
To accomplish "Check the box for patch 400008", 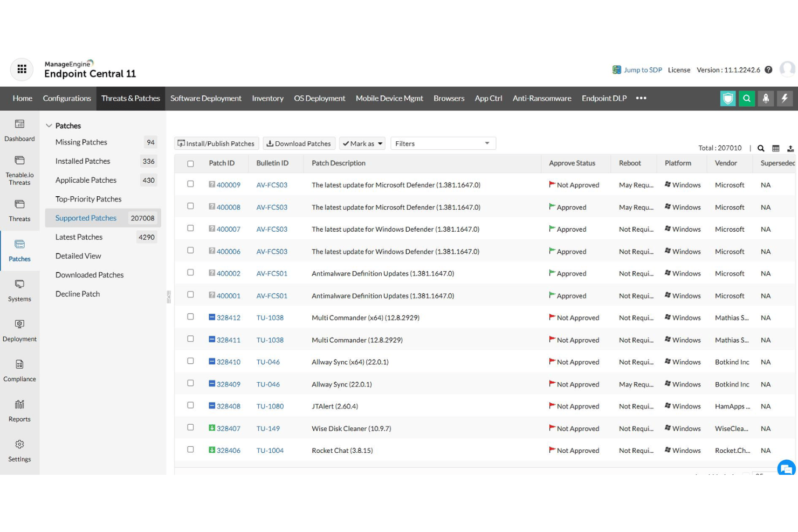I will tap(190, 206).
